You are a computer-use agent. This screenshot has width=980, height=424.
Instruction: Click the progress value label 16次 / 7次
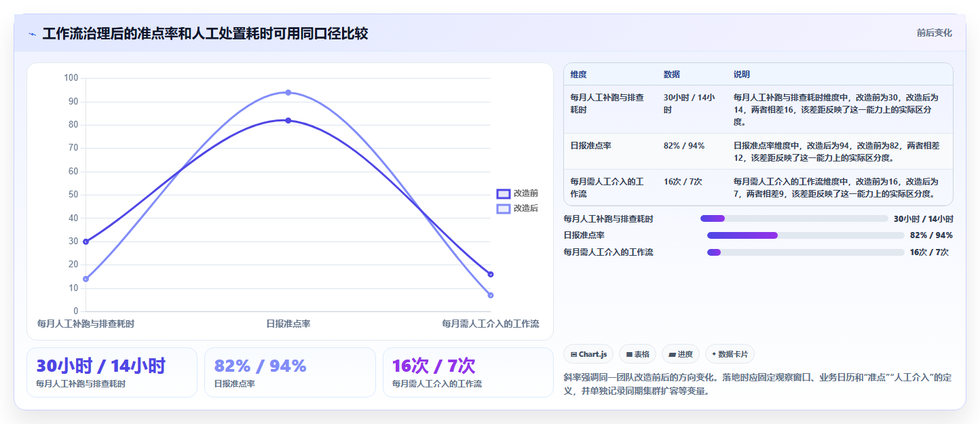pyautogui.click(x=929, y=252)
